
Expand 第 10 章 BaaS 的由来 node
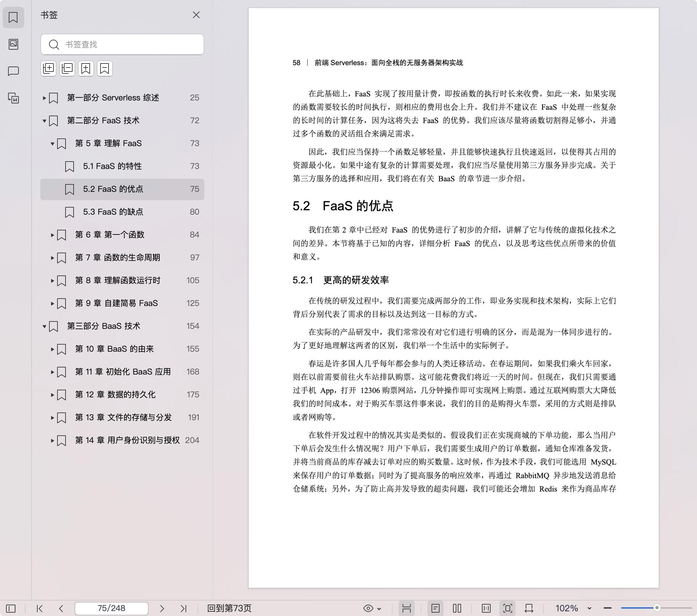pos(52,349)
